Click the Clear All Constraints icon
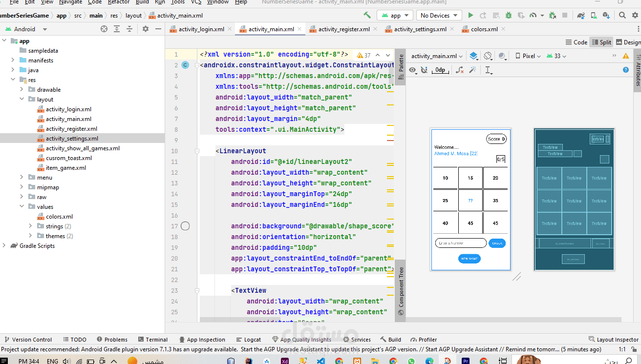641x364 pixels. point(460,70)
